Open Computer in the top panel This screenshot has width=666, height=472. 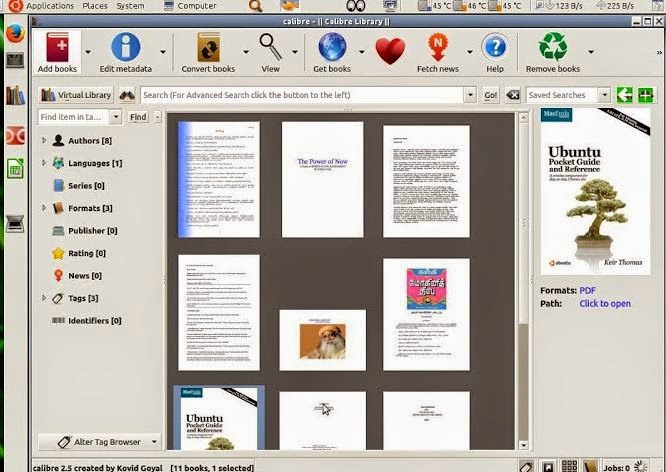tap(190, 6)
